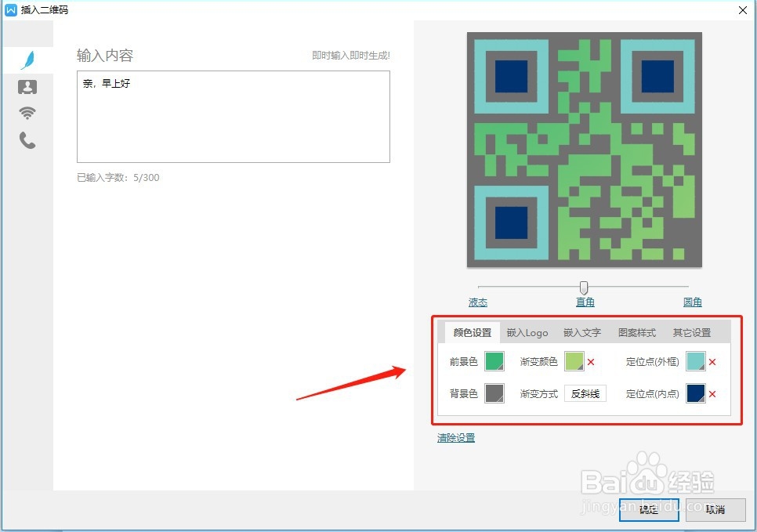Open the 渐变方式 反斜线 dropdown

[x=585, y=394]
